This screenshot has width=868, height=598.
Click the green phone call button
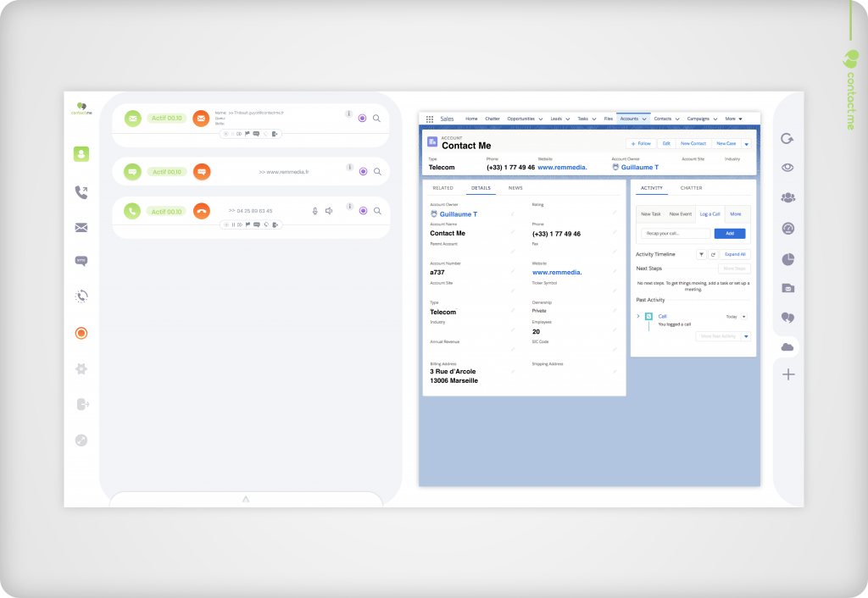click(132, 211)
